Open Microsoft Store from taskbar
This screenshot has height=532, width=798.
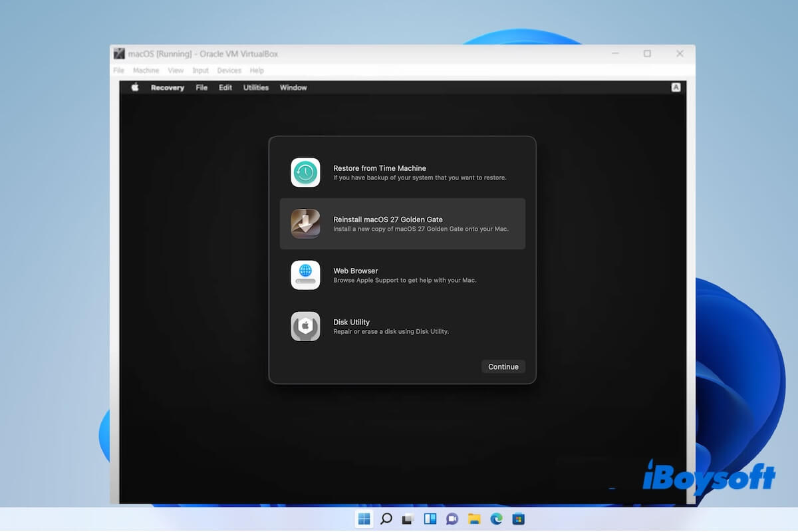pos(518,519)
